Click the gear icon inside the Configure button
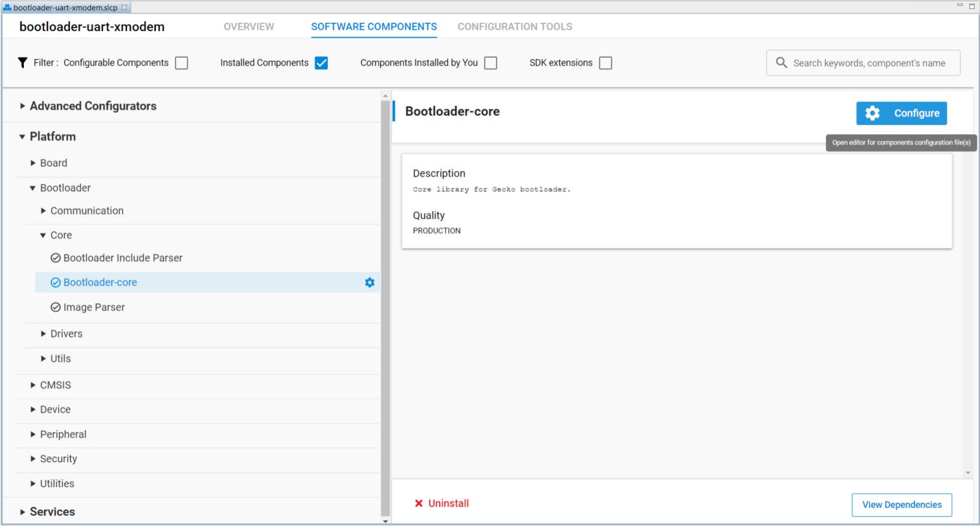Viewport: 980px width, 526px height. coord(872,113)
